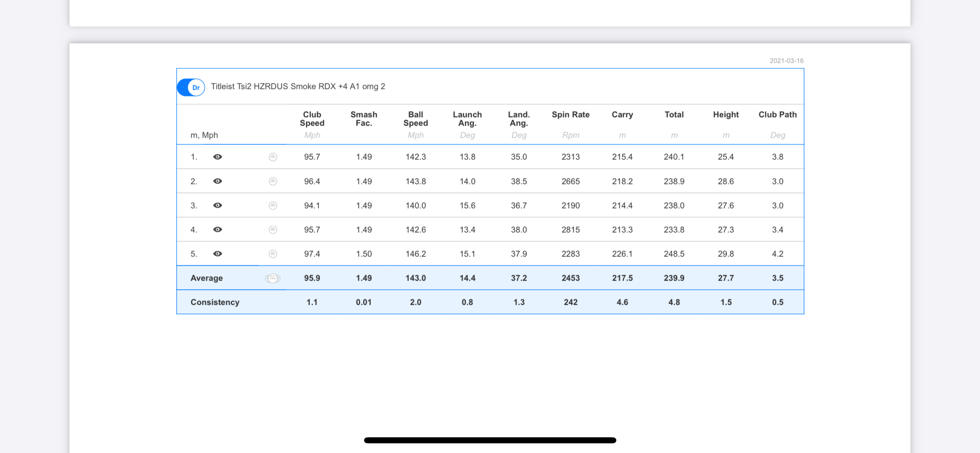980x453 pixels.
Task: Click spin rate value 2313
Action: pyautogui.click(x=570, y=157)
